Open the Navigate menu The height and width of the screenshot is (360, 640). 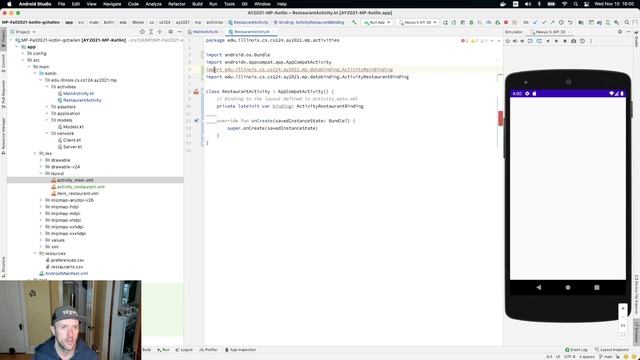(x=112, y=4)
